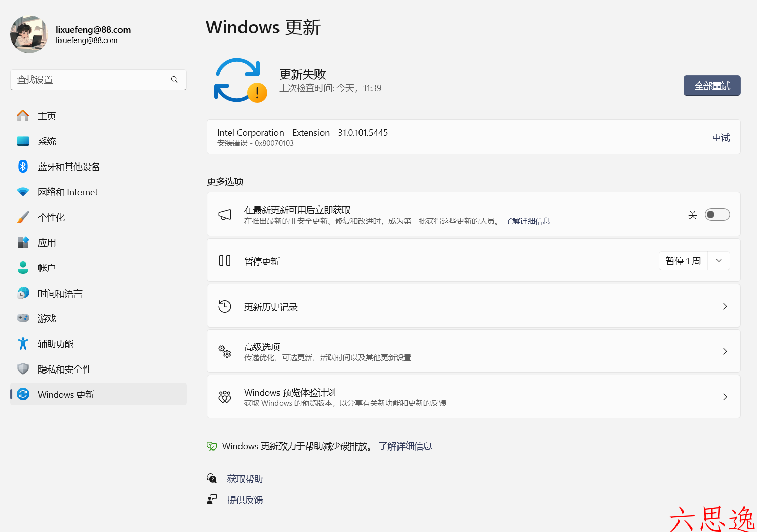Click the personalization paintbrush icon

click(23, 217)
